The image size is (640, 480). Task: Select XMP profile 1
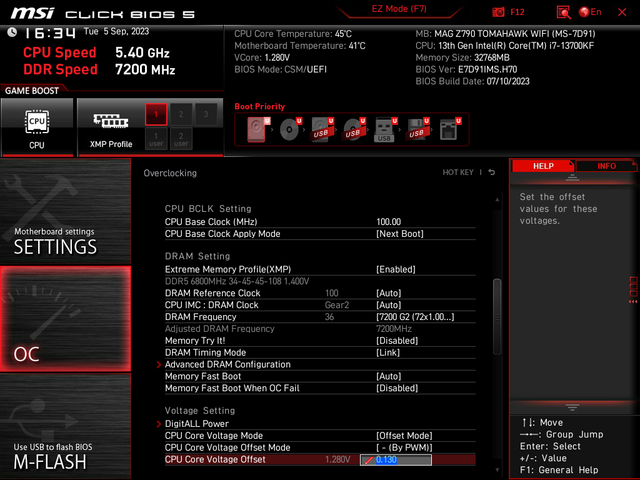[x=156, y=114]
